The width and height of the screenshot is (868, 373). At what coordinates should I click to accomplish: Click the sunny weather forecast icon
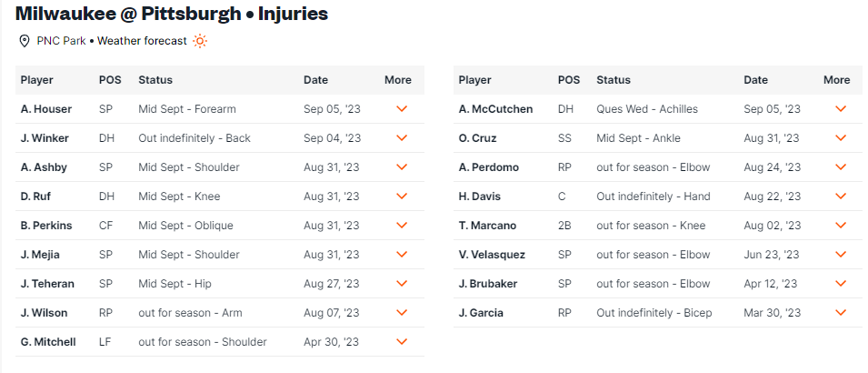tap(200, 41)
